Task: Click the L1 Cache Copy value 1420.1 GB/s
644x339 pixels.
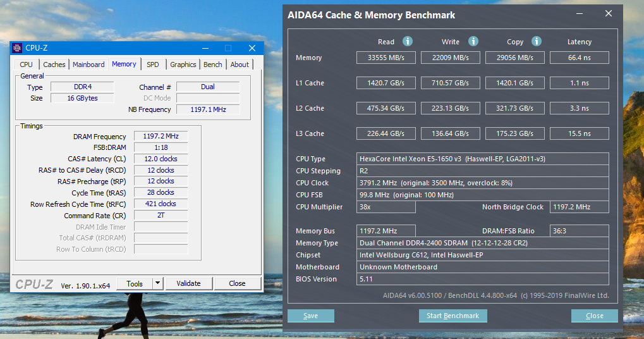Action: click(515, 83)
